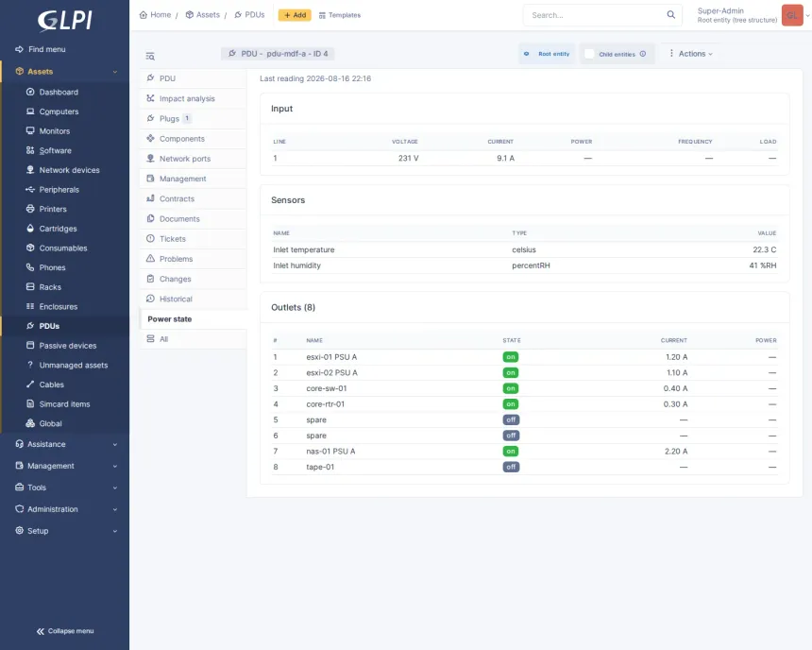Click the Cables icon in sidebar
This screenshot has height=650, width=812.
point(30,385)
